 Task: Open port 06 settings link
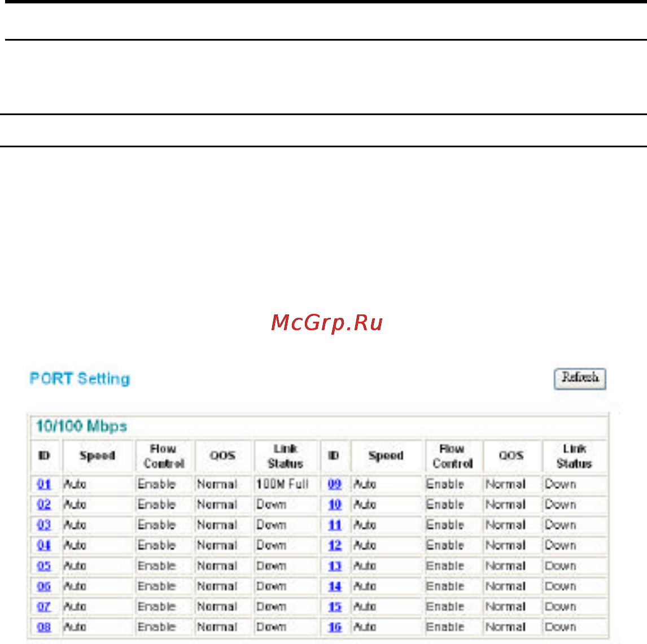click(x=43, y=586)
